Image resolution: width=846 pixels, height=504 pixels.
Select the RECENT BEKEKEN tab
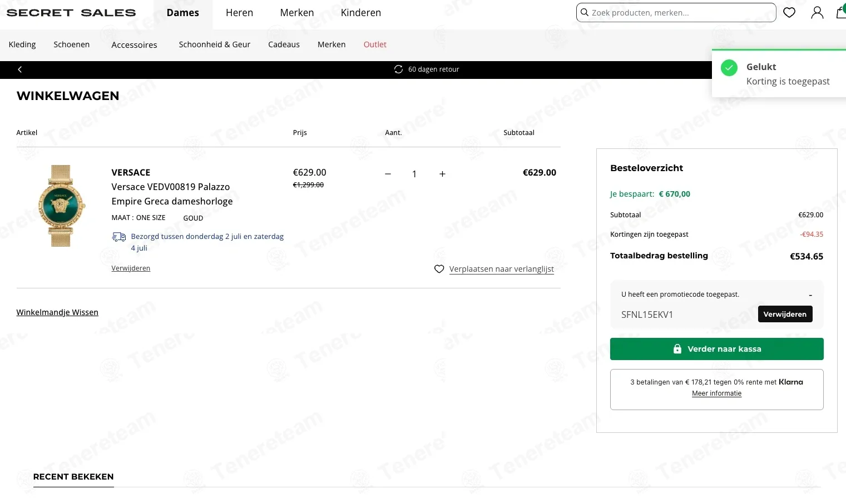click(x=73, y=477)
